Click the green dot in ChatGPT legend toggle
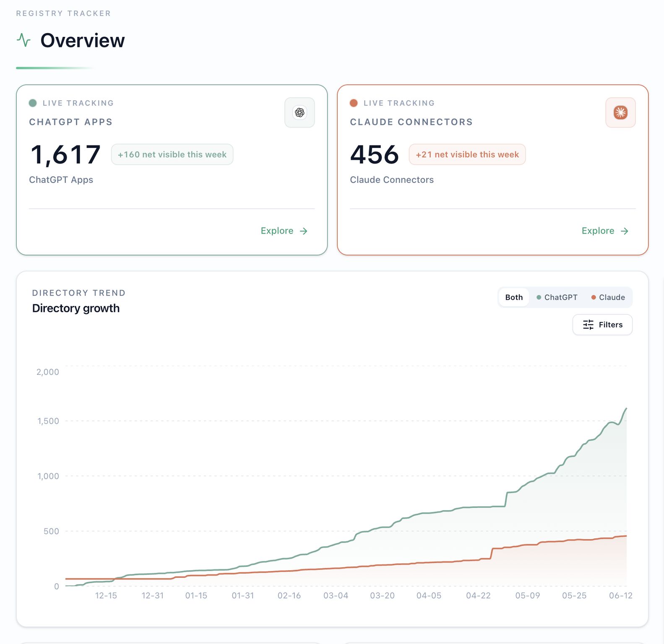 coord(539,297)
